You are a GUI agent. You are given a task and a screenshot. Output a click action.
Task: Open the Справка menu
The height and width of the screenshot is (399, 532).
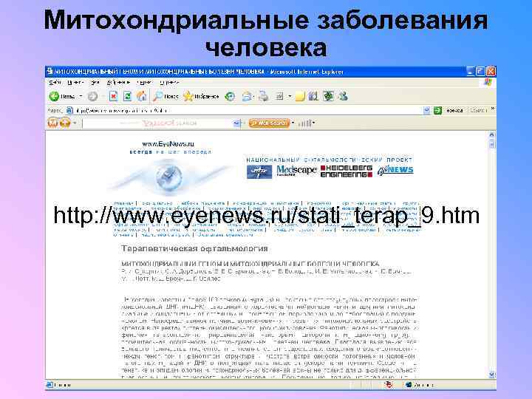point(169,83)
